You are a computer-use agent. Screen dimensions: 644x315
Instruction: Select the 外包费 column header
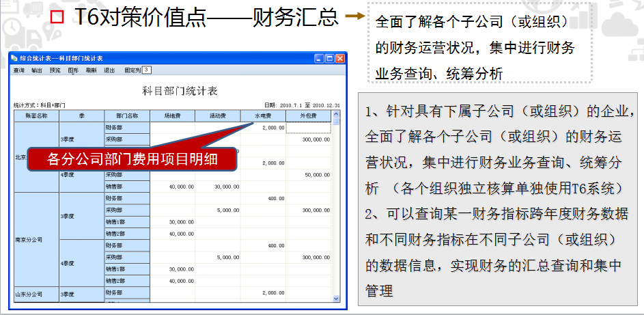[x=309, y=115]
